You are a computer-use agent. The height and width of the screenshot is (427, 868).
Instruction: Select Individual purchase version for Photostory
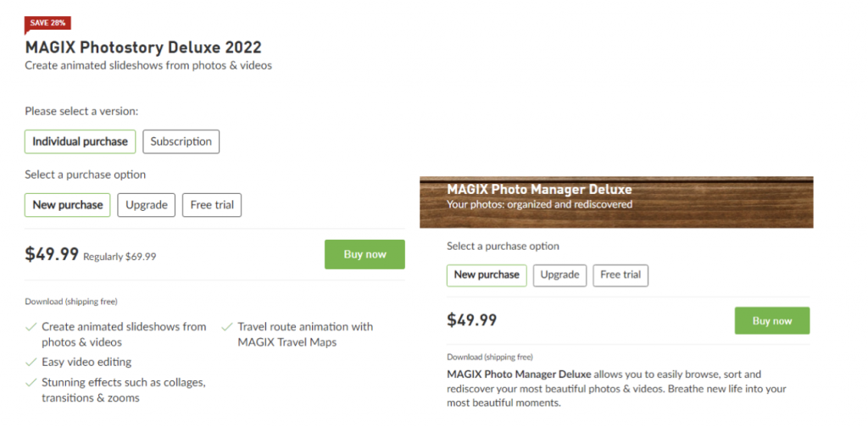[80, 141]
